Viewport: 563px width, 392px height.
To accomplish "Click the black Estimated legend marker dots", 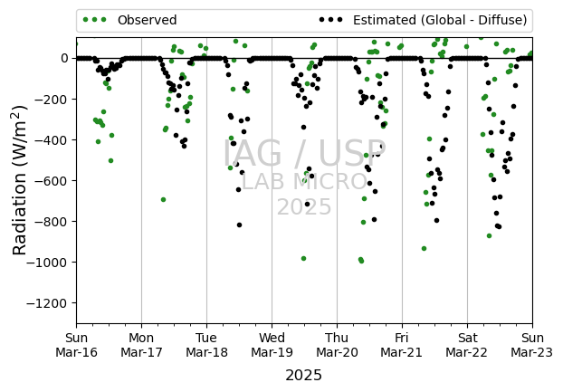I will click(331, 20).
